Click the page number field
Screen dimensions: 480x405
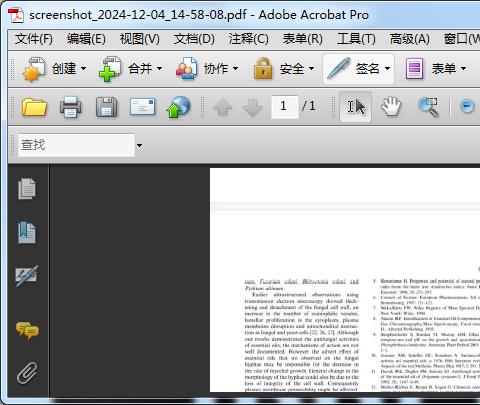pos(285,107)
